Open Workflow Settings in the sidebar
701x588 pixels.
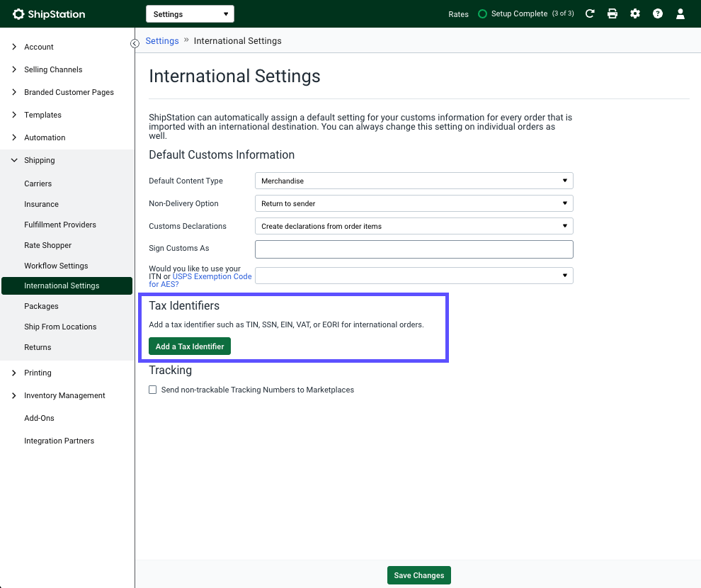(56, 266)
